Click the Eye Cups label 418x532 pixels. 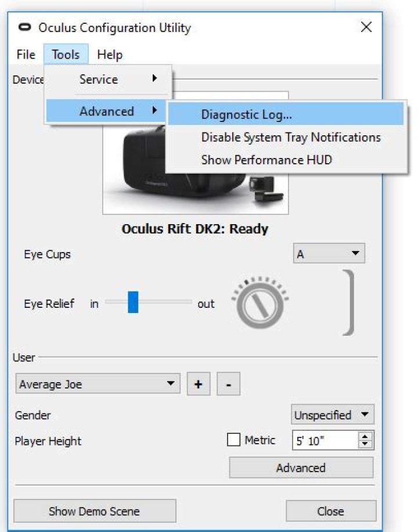(47, 254)
